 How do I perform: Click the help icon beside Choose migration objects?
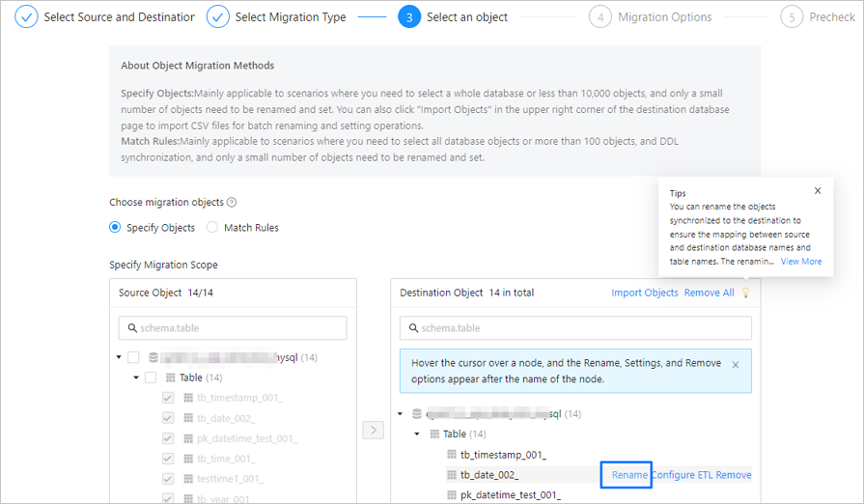point(232,203)
